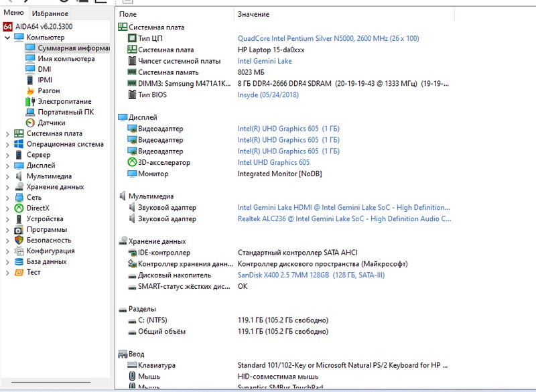Select Имя компьютера in the tree

click(66, 59)
